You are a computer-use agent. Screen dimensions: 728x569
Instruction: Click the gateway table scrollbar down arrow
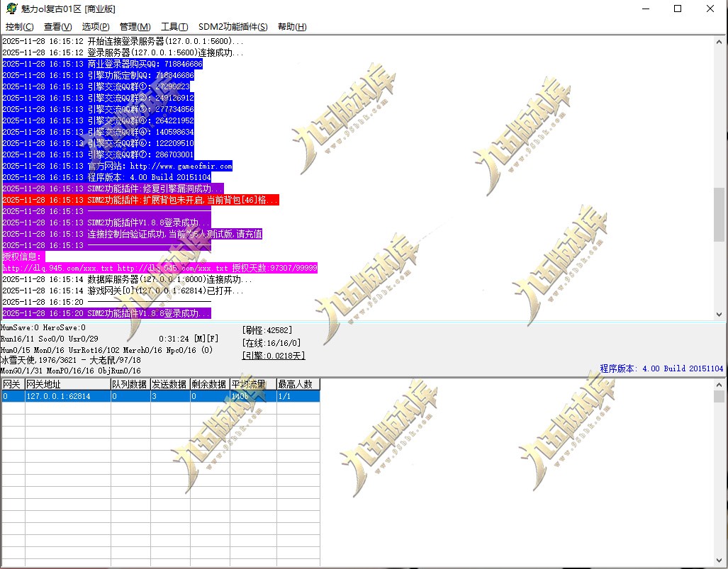[719, 560]
